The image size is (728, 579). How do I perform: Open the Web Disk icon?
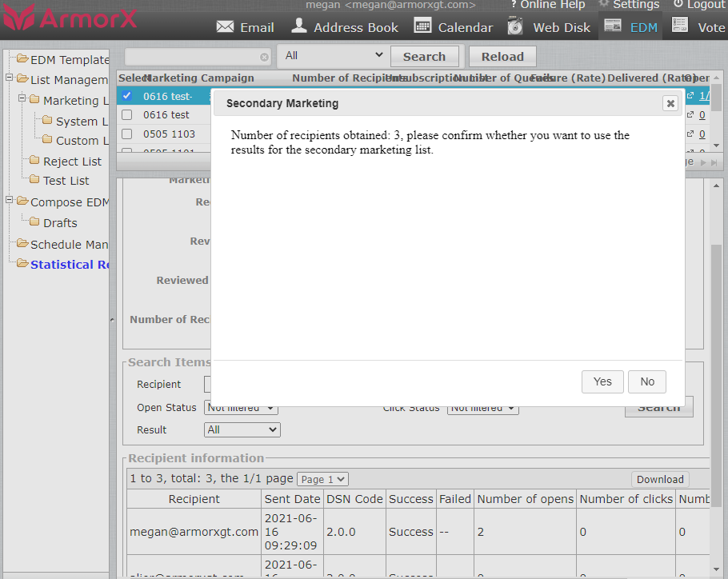point(516,26)
